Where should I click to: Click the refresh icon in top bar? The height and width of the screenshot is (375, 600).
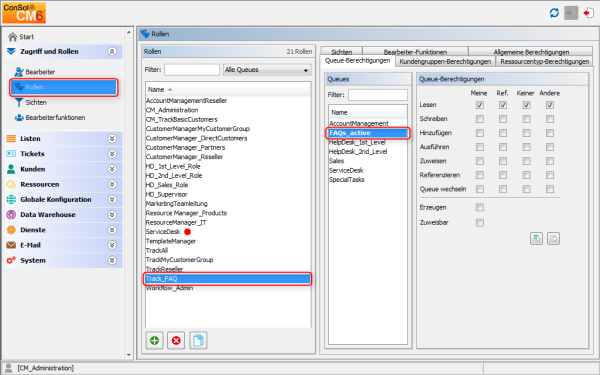coord(554,13)
